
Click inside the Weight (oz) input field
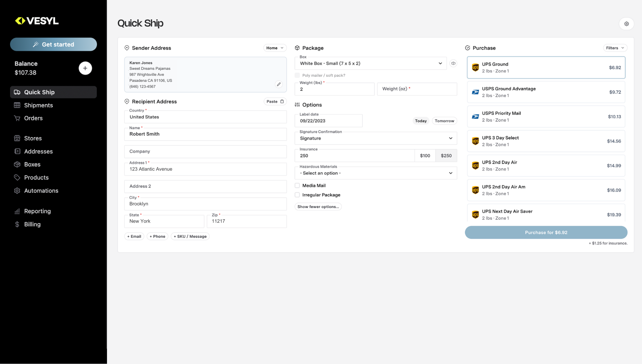(417, 89)
